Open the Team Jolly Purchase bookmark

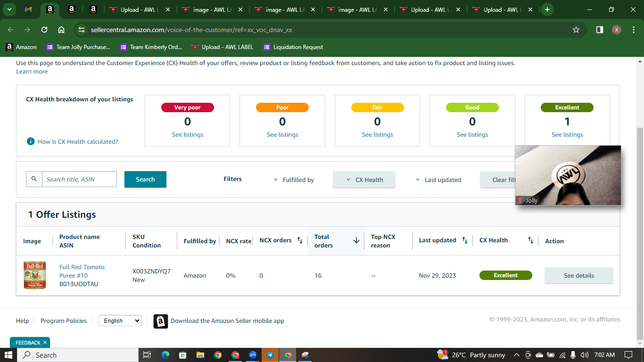78,47
